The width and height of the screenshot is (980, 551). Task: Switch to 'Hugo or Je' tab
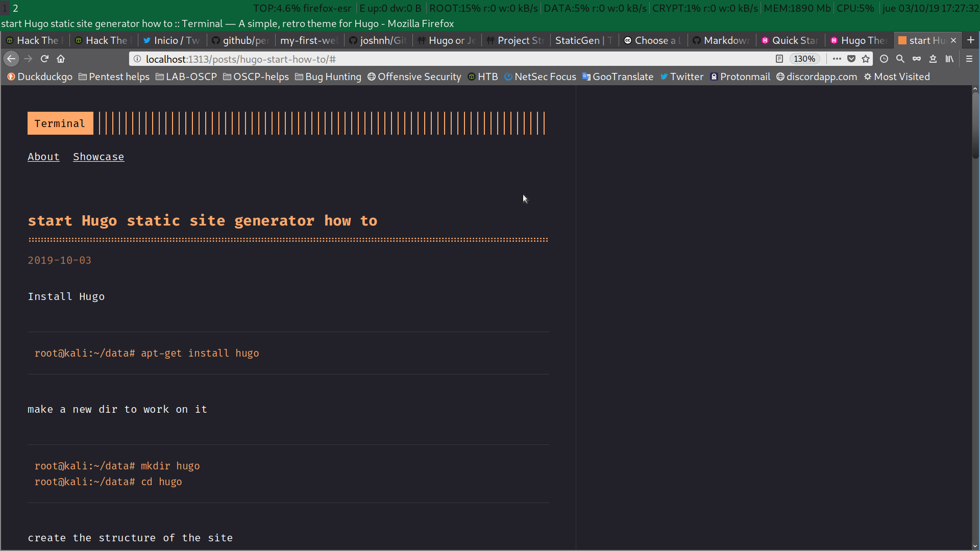(x=448, y=40)
